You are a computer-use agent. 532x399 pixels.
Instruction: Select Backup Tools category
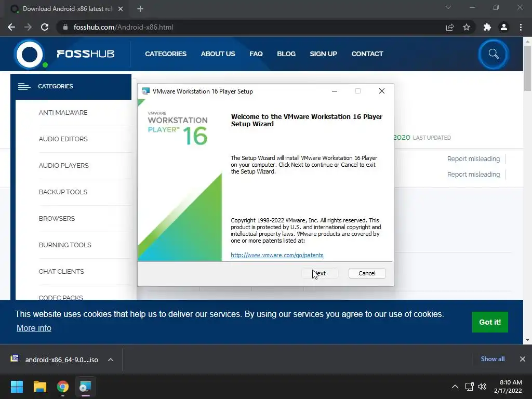click(63, 192)
